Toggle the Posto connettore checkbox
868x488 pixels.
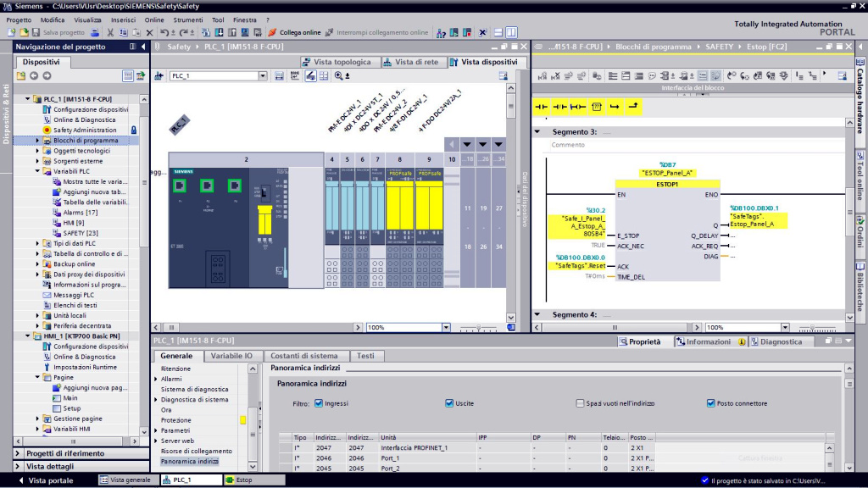click(x=710, y=403)
